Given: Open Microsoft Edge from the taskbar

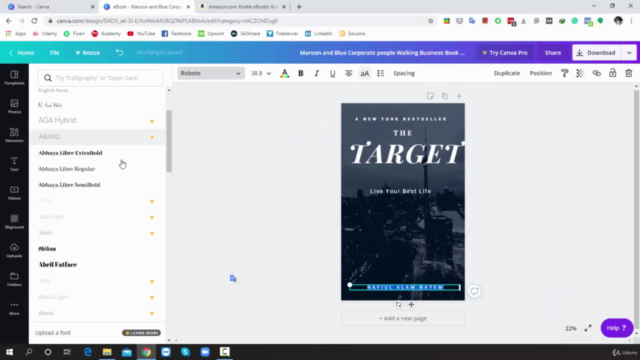Looking at the screenshot, I should click(x=88, y=352).
